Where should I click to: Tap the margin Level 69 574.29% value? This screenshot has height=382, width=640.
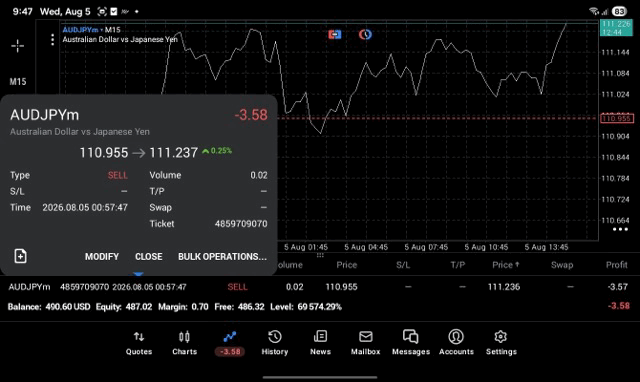[320, 306]
